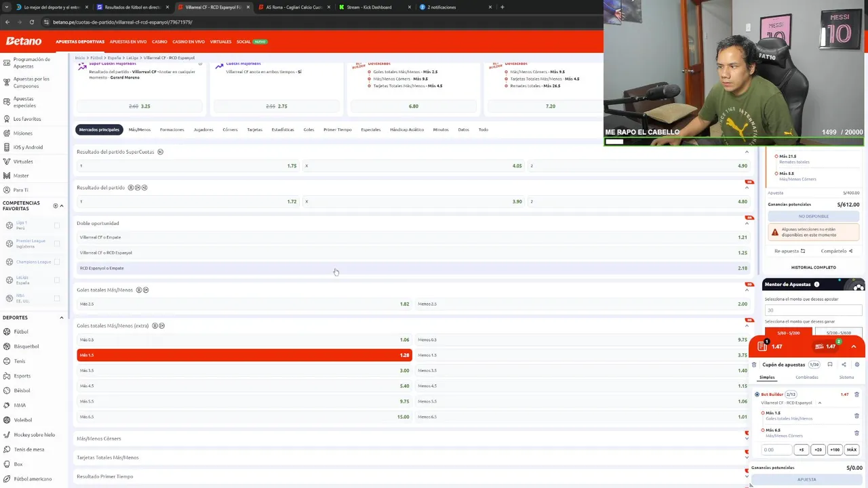Click the bet slip bookmark icon
This screenshot has height=488, width=868.
click(830, 365)
